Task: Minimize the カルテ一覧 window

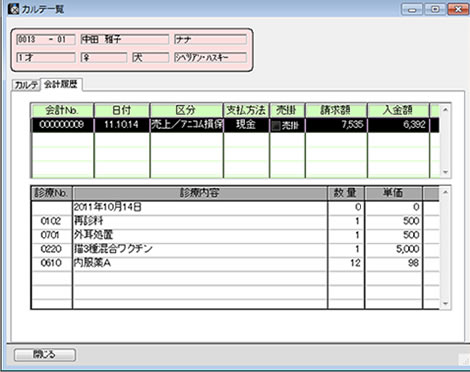Action: click(412, 9)
